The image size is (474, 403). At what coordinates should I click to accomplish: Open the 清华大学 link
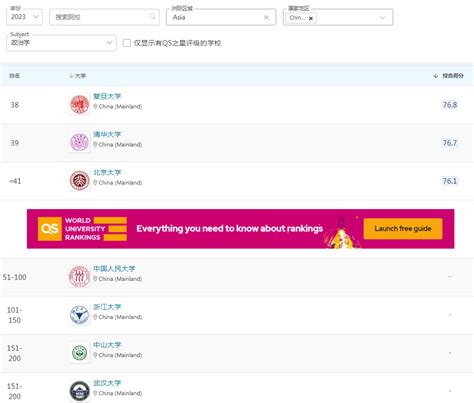[x=107, y=134]
